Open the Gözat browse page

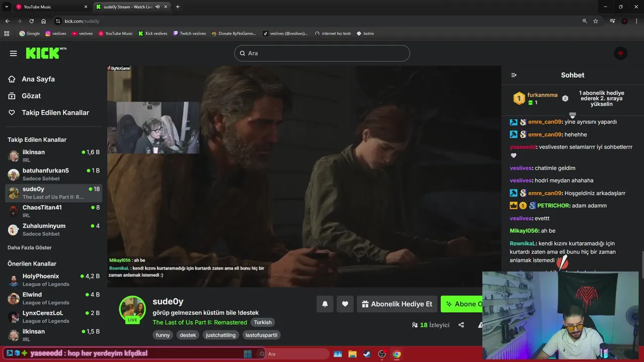point(25,96)
